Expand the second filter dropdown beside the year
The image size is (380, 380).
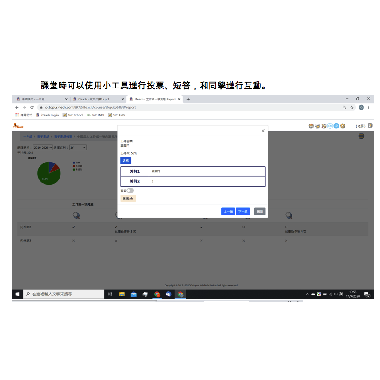[x=78, y=147]
